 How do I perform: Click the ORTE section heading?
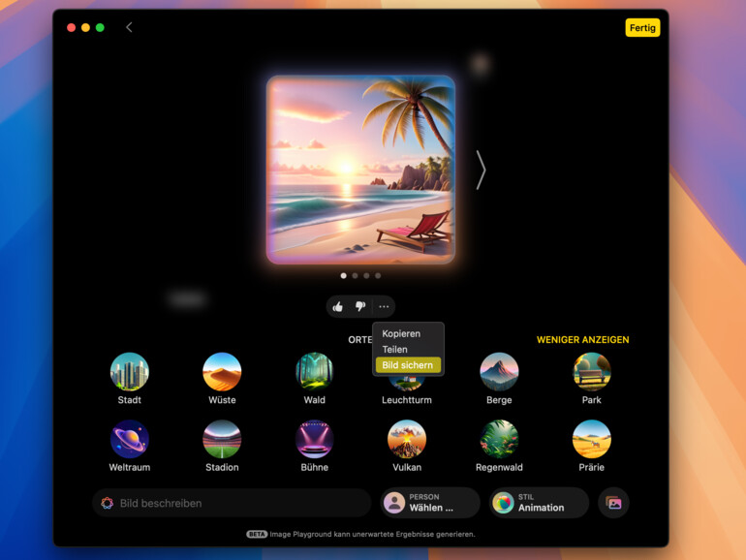359,340
